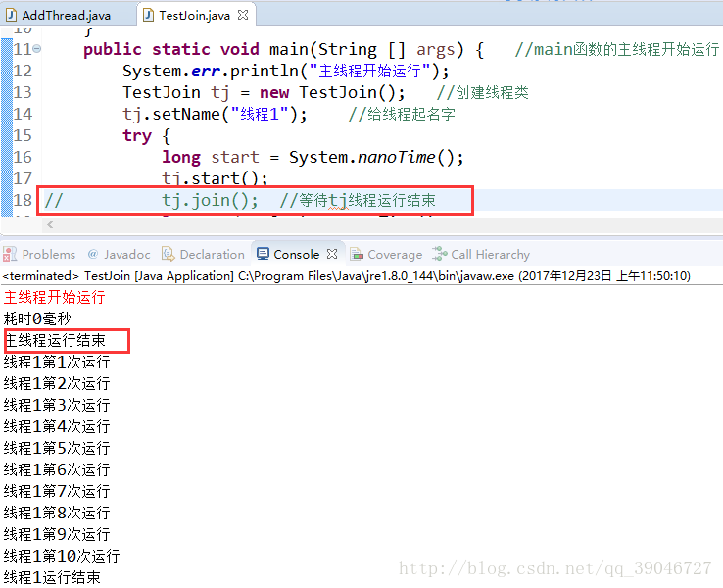Click console line '线程1第2次运行'
Image resolution: width=723 pixels, height=588 pixels.
57,383
